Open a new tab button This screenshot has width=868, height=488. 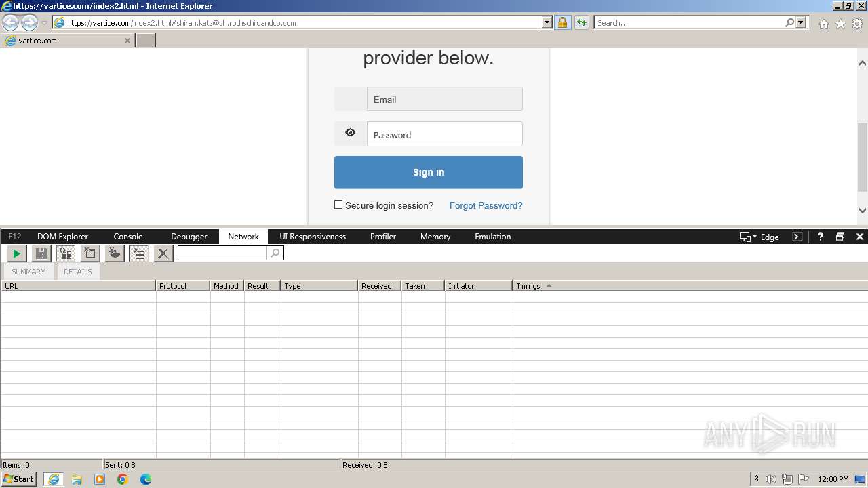146,40
